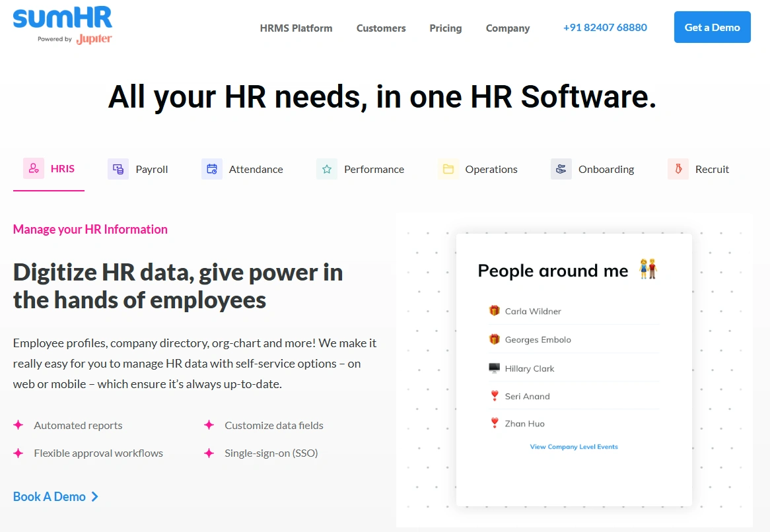
Task: Click the gift icon beside Georges Embolo
Action: point(494,339)
